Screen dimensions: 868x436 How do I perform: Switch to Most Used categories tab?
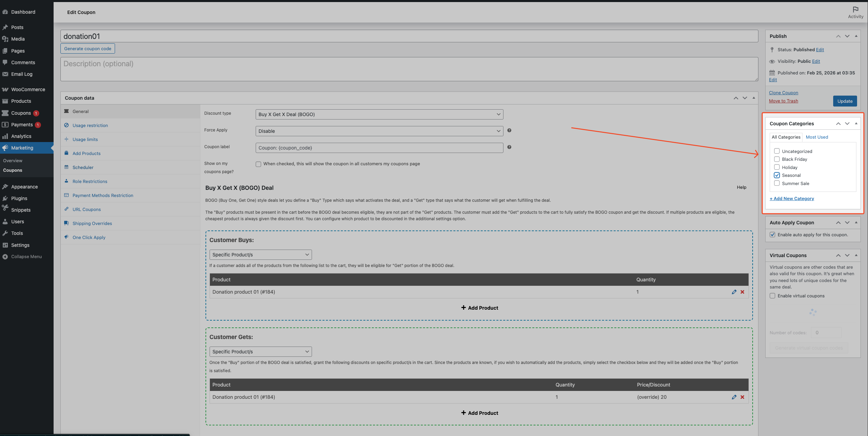point(816,137)
